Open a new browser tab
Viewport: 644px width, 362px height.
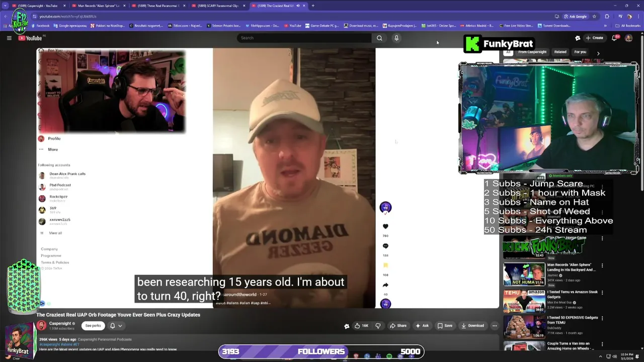313,6
